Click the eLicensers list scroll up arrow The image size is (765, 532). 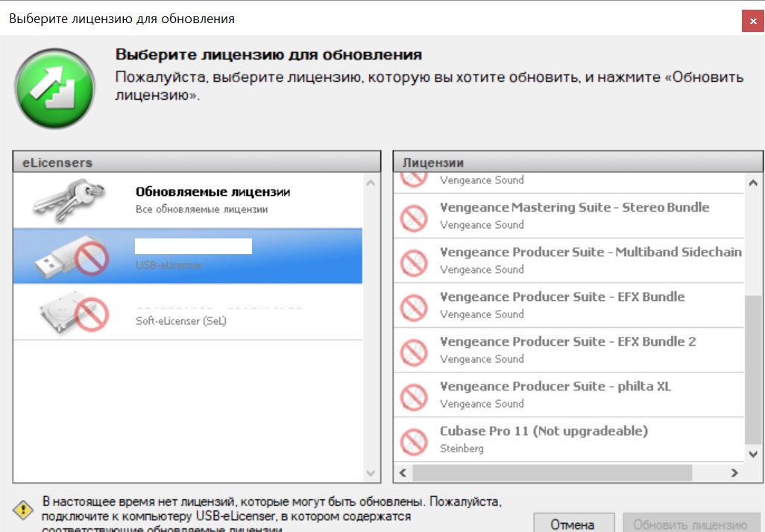(371, 183)
